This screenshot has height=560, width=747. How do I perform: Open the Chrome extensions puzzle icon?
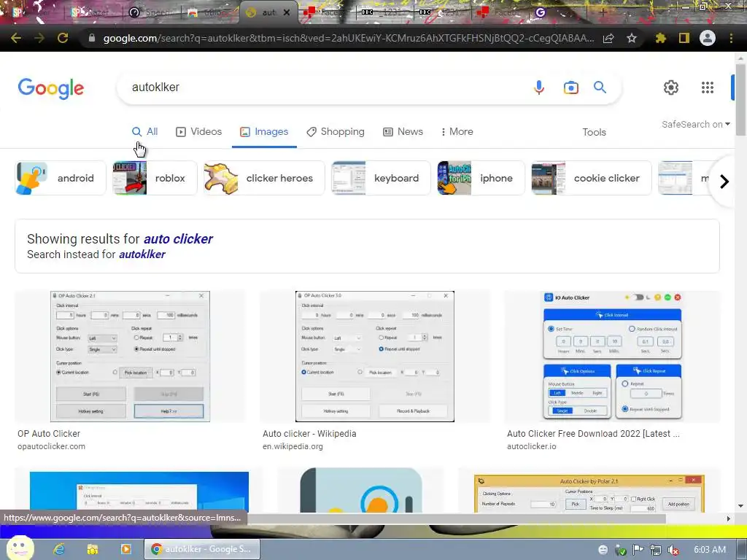coord(661,38)
